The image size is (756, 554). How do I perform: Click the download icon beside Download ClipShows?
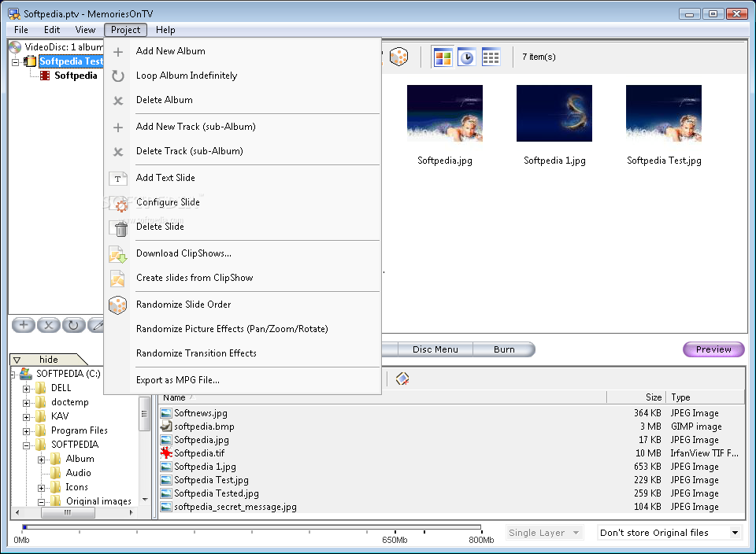(x=117, y=254)
